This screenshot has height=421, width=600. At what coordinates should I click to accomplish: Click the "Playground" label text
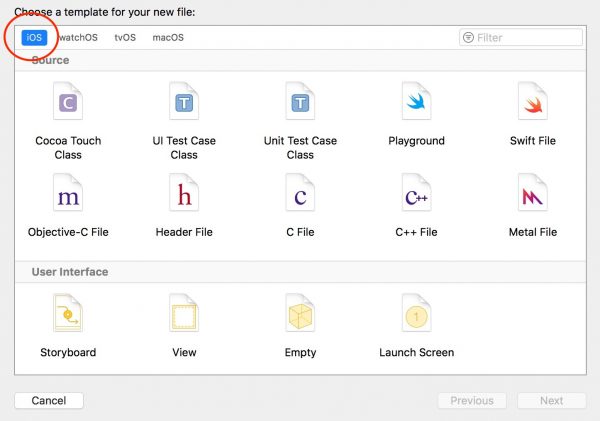(x=416, y=141)
